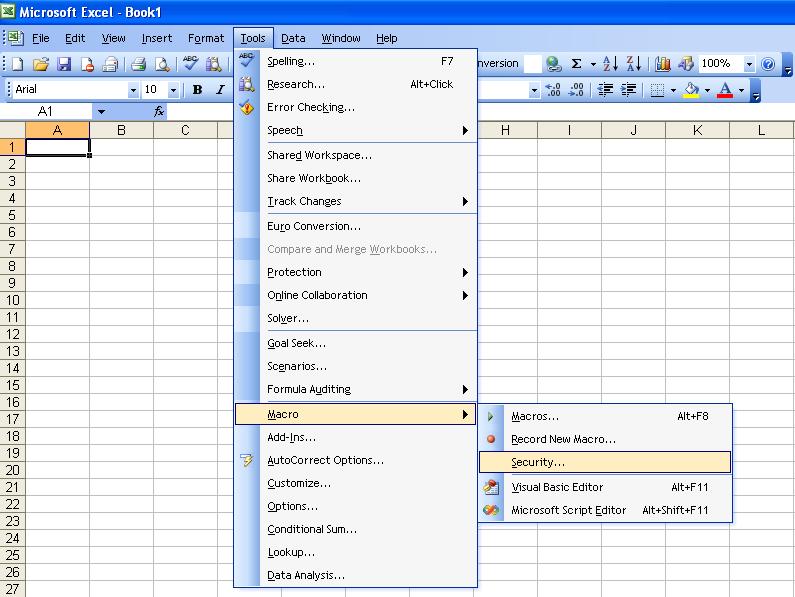Open the Data menu
795x597 pixels.
[x=293, y=38]
